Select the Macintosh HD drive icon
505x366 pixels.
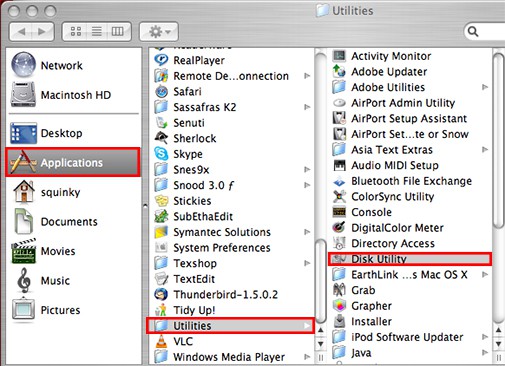[23, 95]
